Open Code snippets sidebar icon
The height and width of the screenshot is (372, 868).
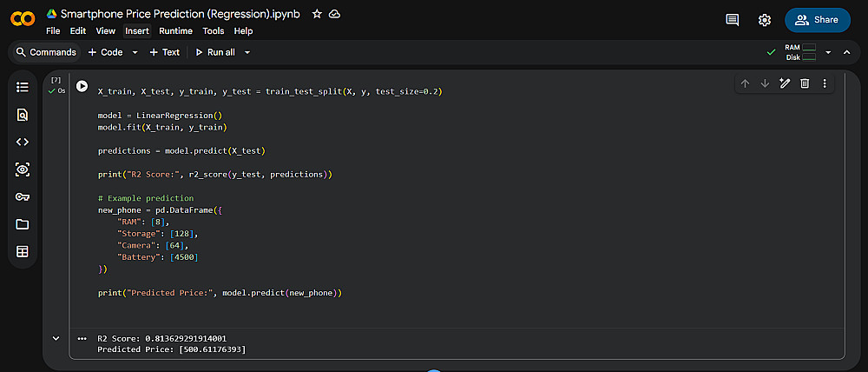(x=23, y=142)
